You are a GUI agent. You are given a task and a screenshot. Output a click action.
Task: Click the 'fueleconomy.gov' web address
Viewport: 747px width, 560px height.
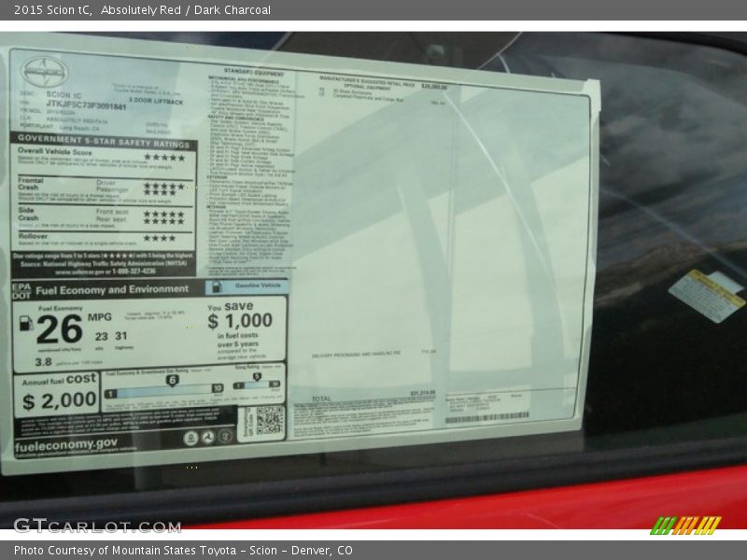[65, 445]
